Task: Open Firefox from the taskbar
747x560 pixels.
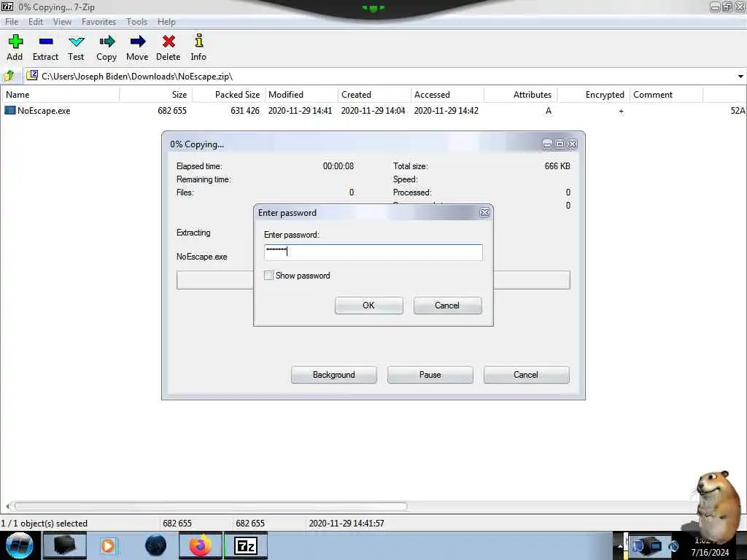Action: pyautogui.click(x=201, y=545)
